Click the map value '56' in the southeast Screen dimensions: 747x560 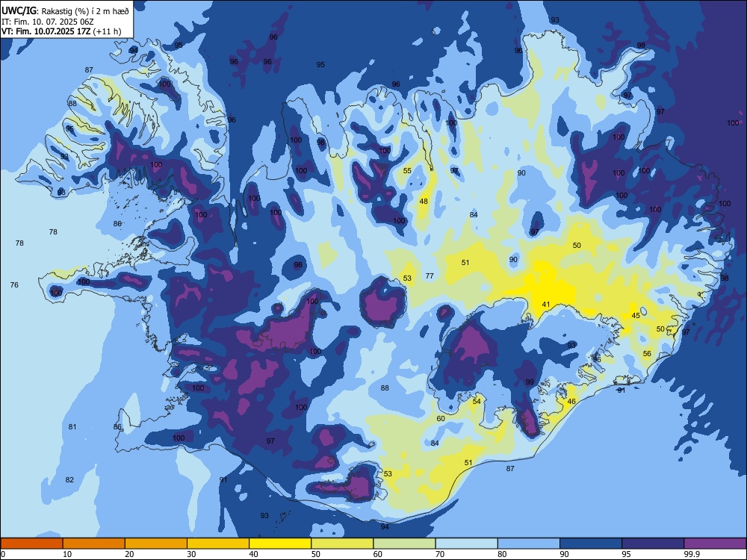coord(647,354)
